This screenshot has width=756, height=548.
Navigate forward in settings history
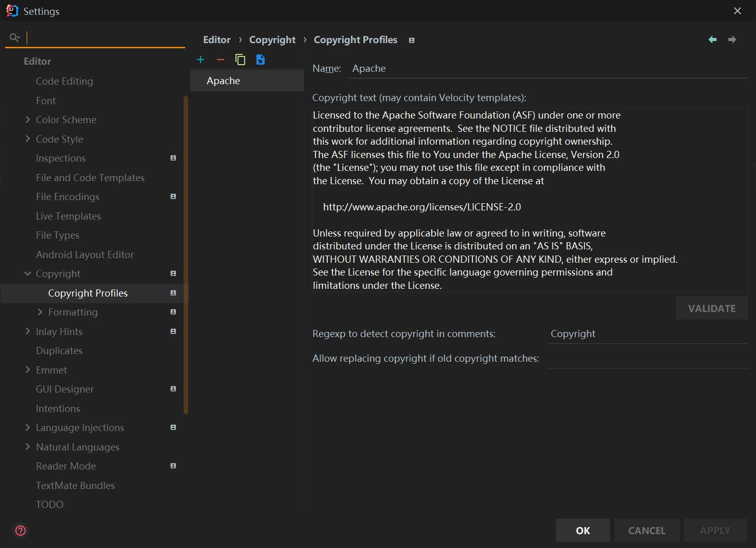[732, 40]
